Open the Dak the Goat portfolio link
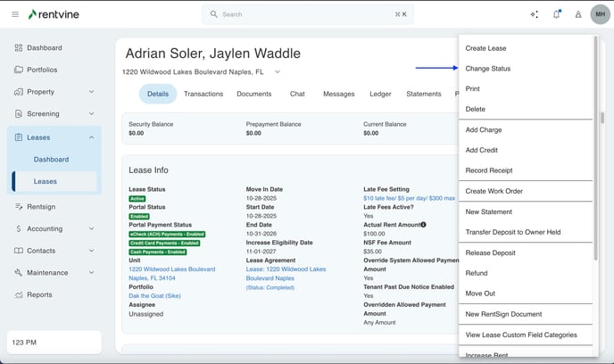 (154, 295)
